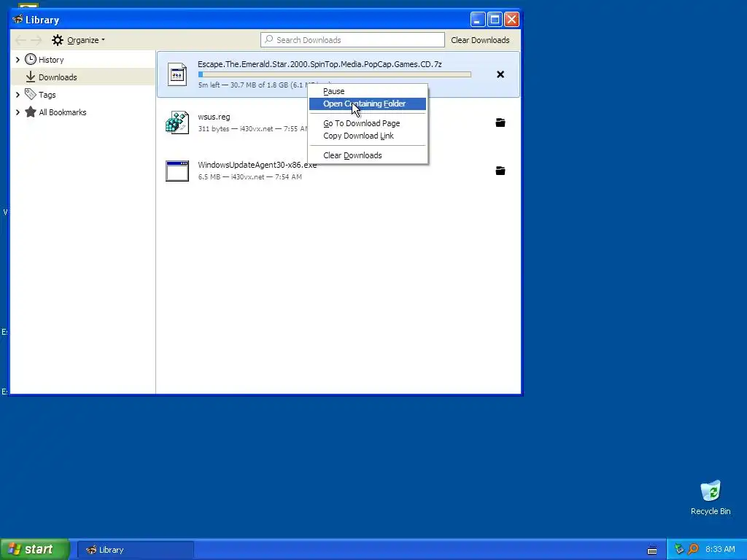Open containing folder icon for WindowsUpdateAgent30-x86.exe
Screen dimensions: 747x560
click(x=500, y=171)
